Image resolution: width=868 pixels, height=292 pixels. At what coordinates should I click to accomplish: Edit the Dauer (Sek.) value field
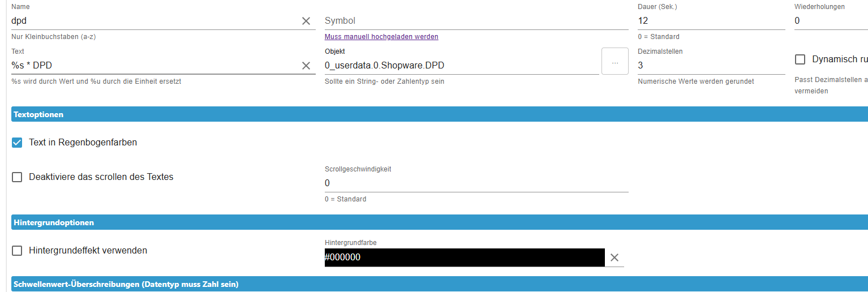click(710, 21)
